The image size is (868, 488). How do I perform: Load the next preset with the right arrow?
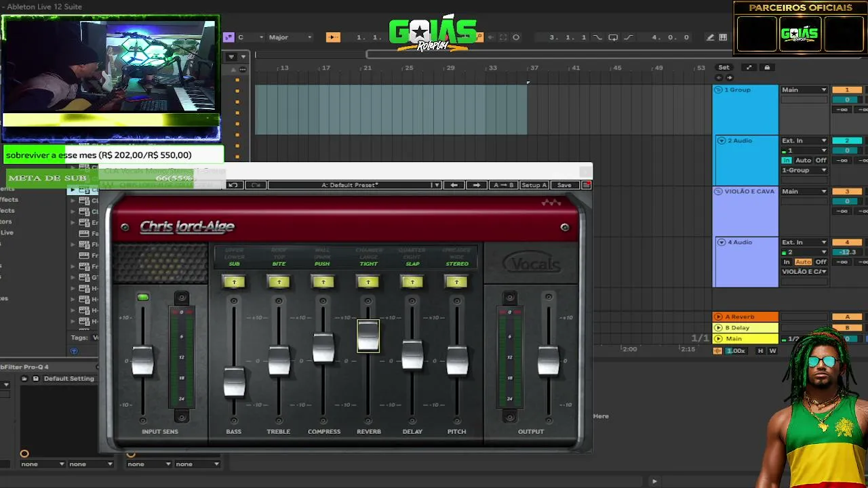(476, 185)
